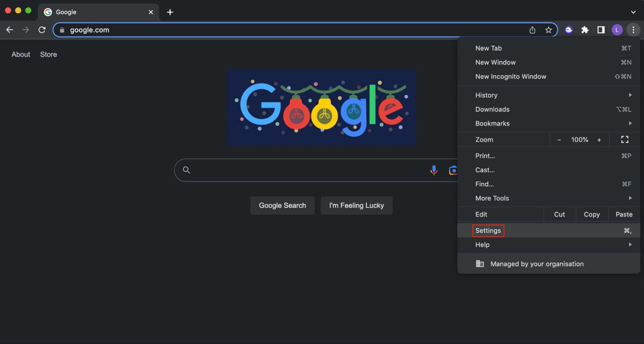The image size is (644, 344).
Task: Open the purple extension icon in toolbar
Action: (x=569, y=30)
